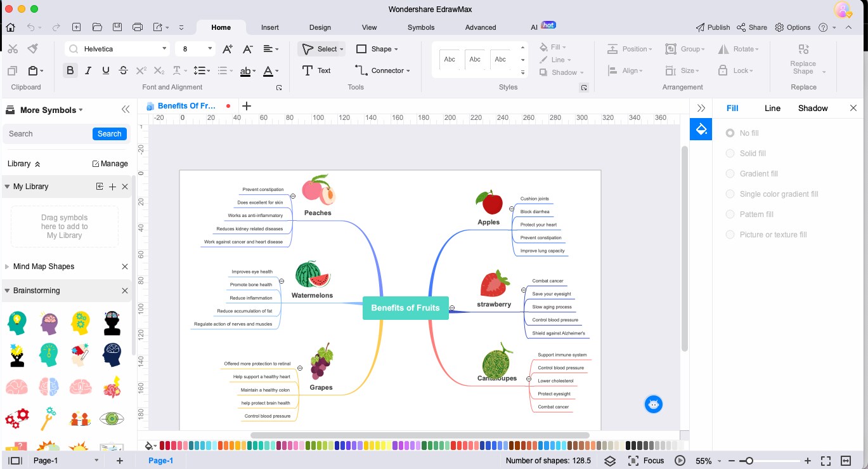Click the blue AI assistant robot icon
The width and height of the screenshot is (868, 469).
pyautogui.click(x=654, y=404)
